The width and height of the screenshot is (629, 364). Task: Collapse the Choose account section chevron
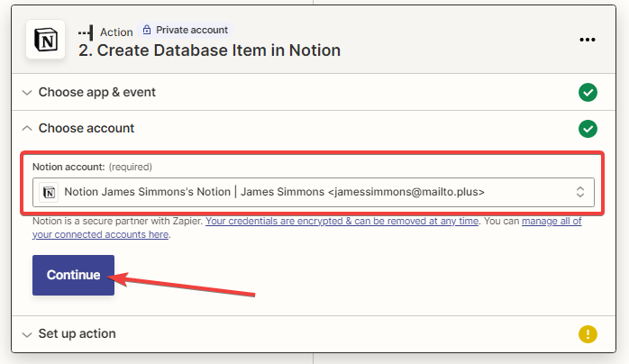click(x=26, y=128)
